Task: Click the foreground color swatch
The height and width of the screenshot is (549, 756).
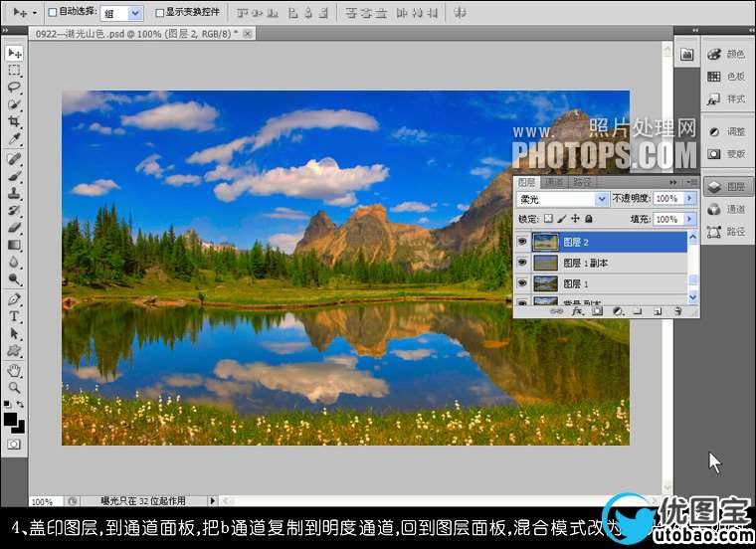Action: [12, 418]
